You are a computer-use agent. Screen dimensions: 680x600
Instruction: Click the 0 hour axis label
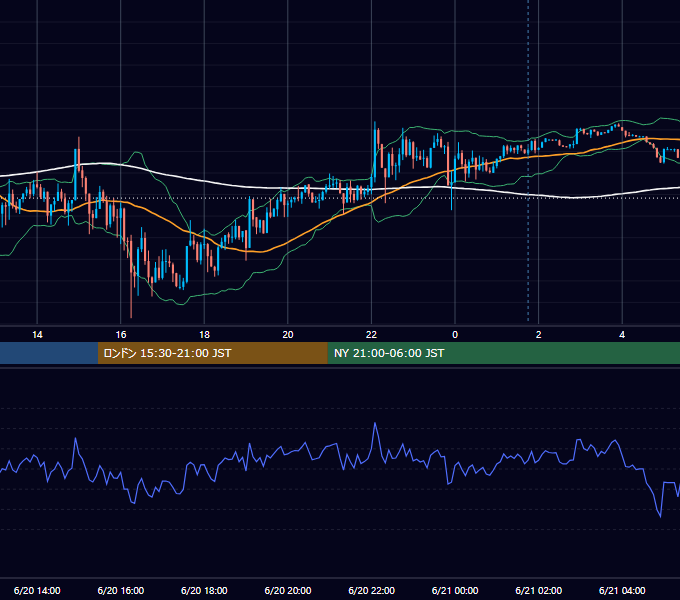(455, 335)
